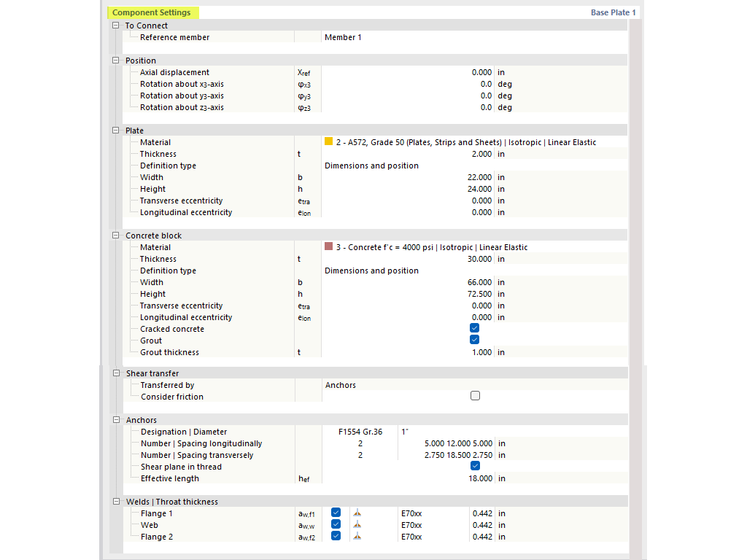Collapse the Plate section
This screenshot has width=747, height=560.
[x=115, y=131]
